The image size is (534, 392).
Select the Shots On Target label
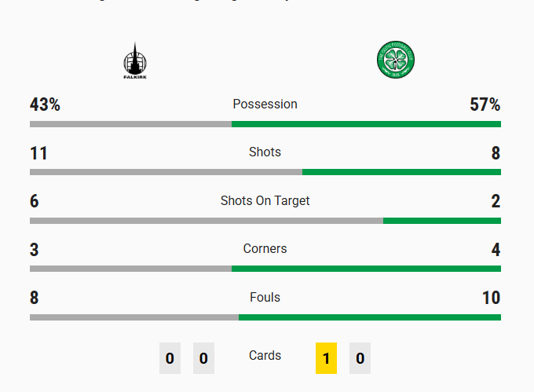(265, 201)
